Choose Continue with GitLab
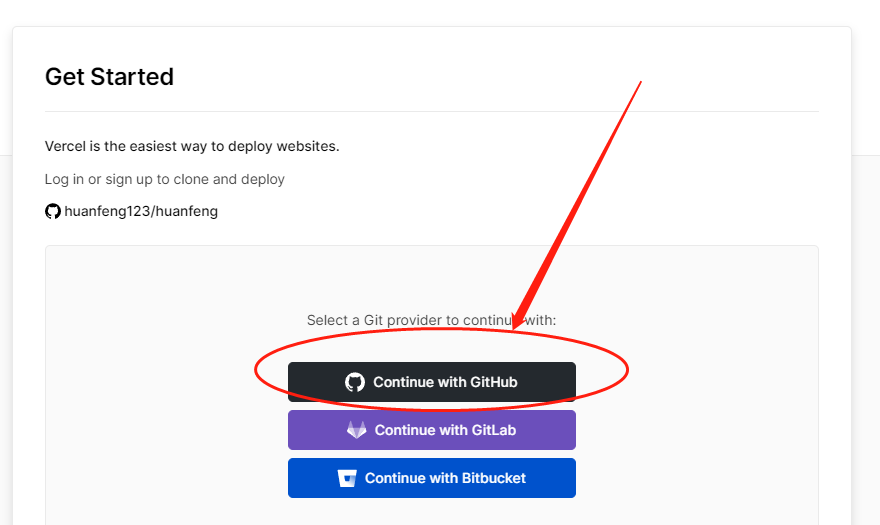The image size is (880, 525). coord(432,430)
